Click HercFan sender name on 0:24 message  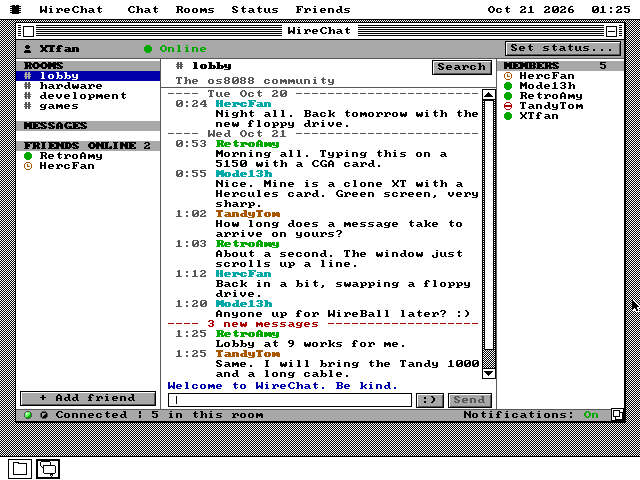(243, 104)
